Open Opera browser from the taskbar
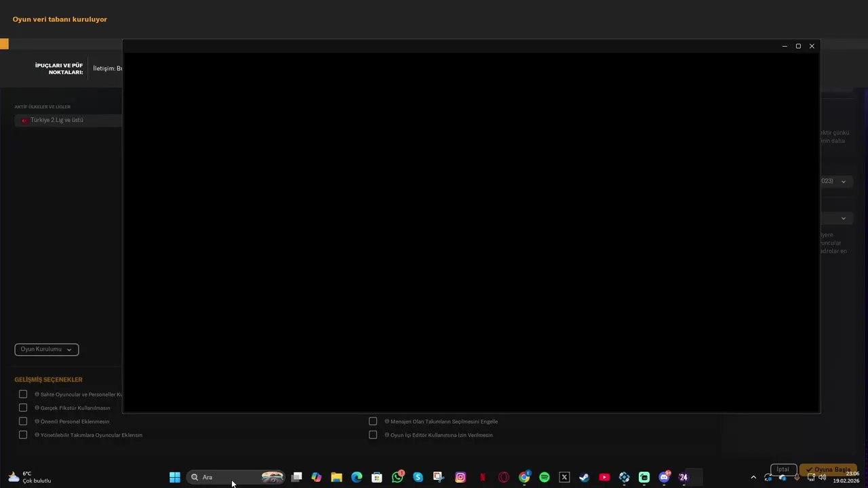This screenshot has height=488, width=868. (x=504, y=477)
